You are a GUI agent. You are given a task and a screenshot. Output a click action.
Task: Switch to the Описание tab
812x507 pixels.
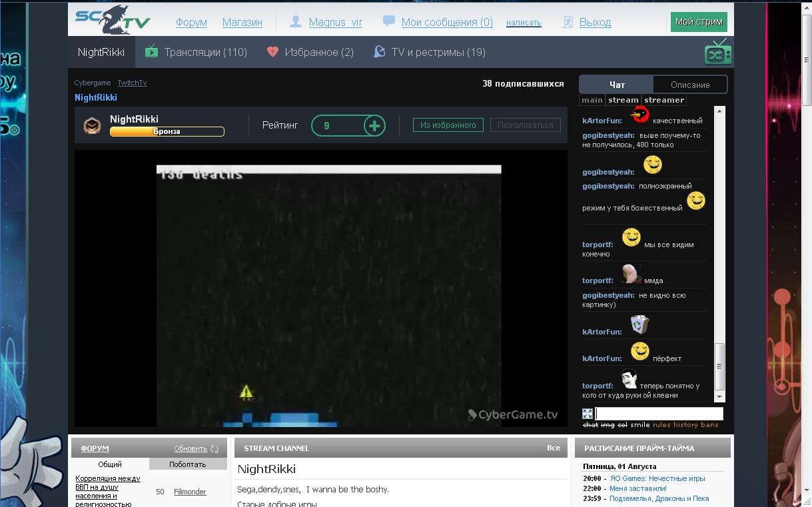point(690,85)
